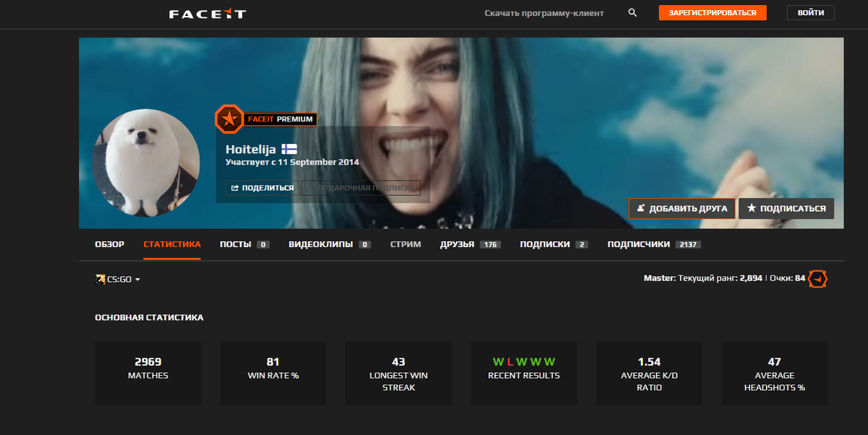
Task: Click the 43 LONGEST WIN STREAK card
Action: click(399, 374)
